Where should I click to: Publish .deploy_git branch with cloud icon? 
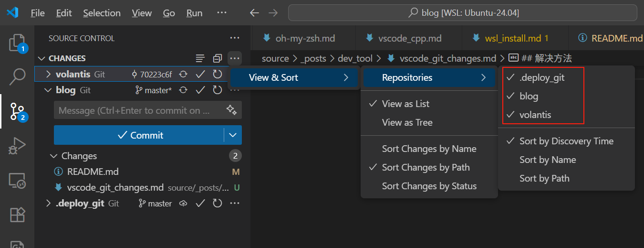tap(183, 204)
